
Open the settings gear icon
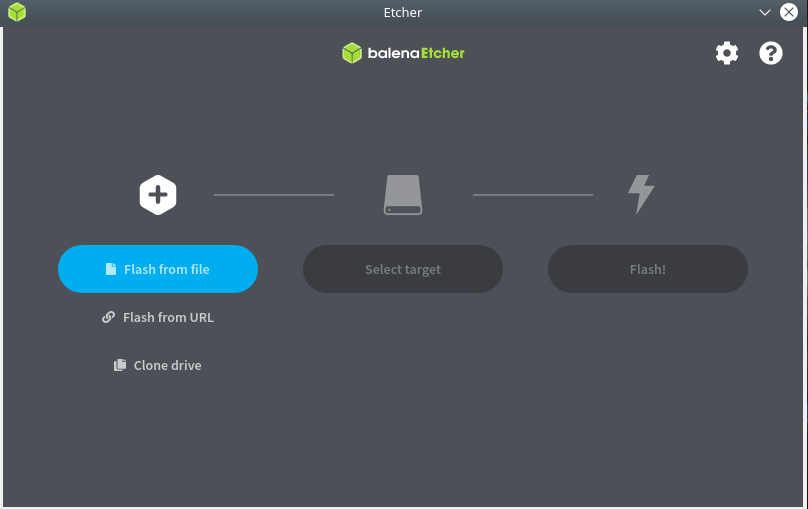tap(727, 53)
